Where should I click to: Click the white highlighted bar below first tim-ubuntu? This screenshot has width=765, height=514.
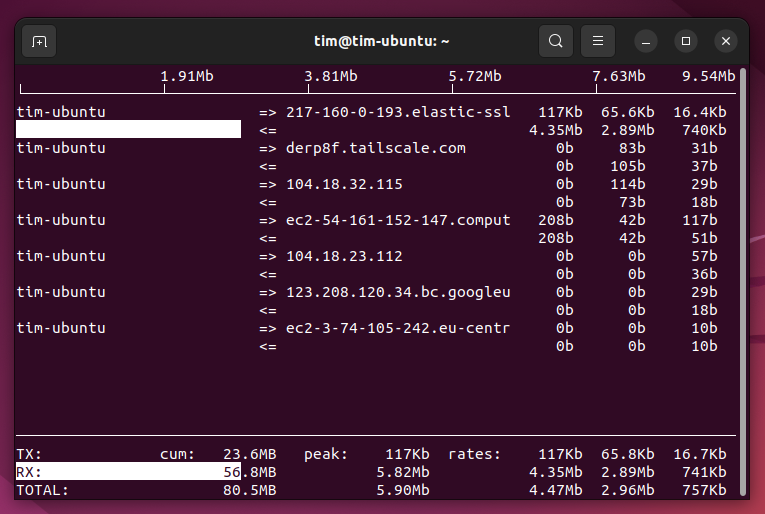point(128,130)
